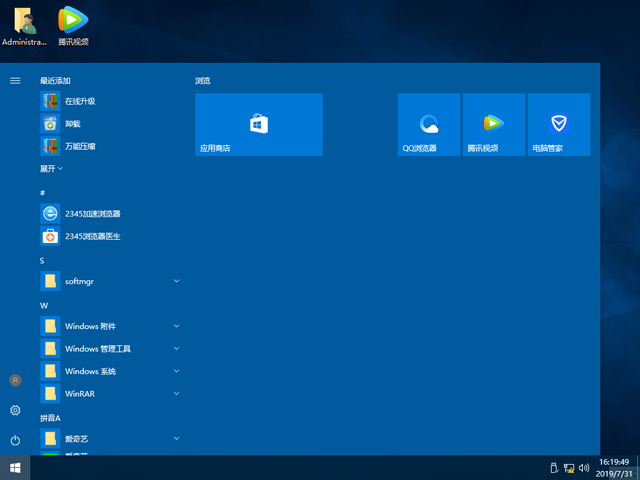Image resolution: width=640 pixels, height=480 pixels.
Task: Click the Windows Start button on taskbar
Action: coord(16,467)
